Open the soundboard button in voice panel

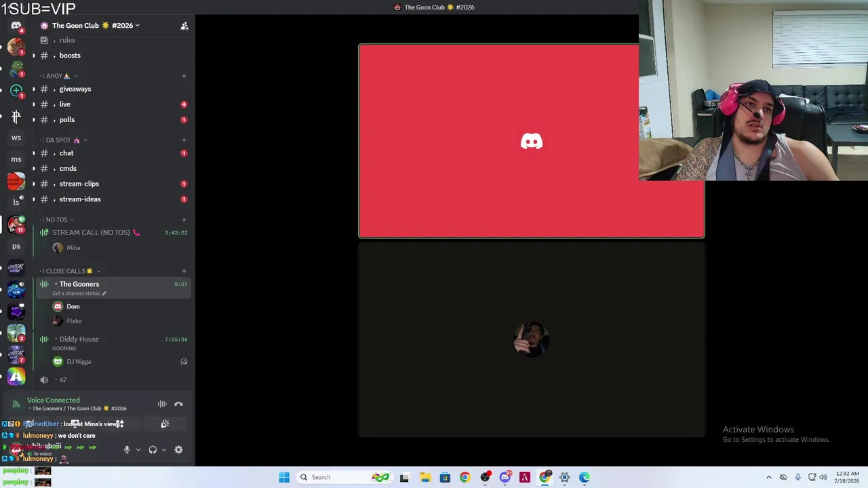pyautogui.click(x=165, y=424)
